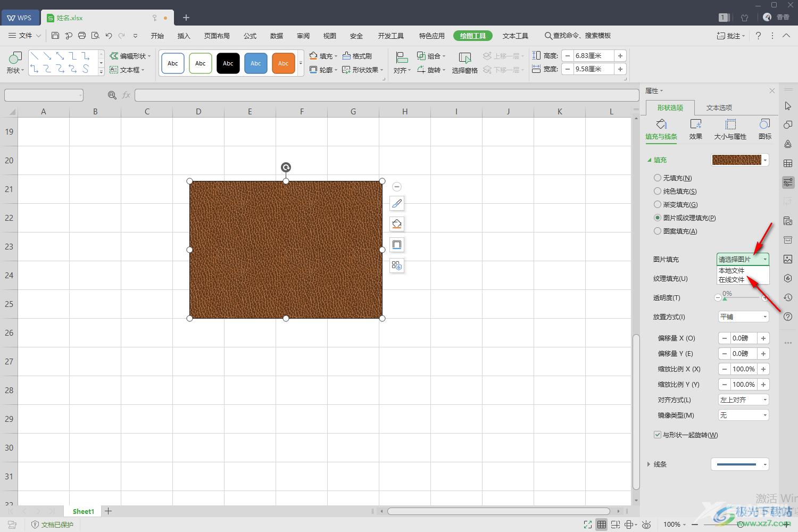798x532 pixels.
Task: Click the history clock icon in sidebar
Action: pos(788,297)
